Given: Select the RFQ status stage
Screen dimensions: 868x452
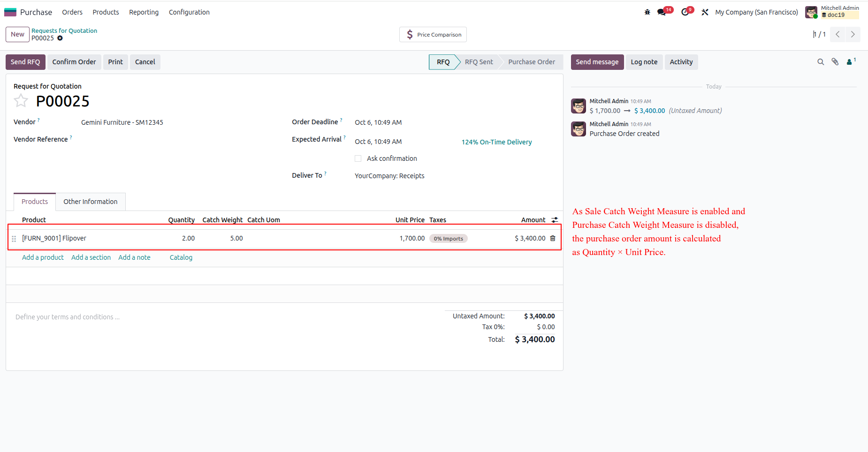Looking at the screenshot, I should [443, 62].
